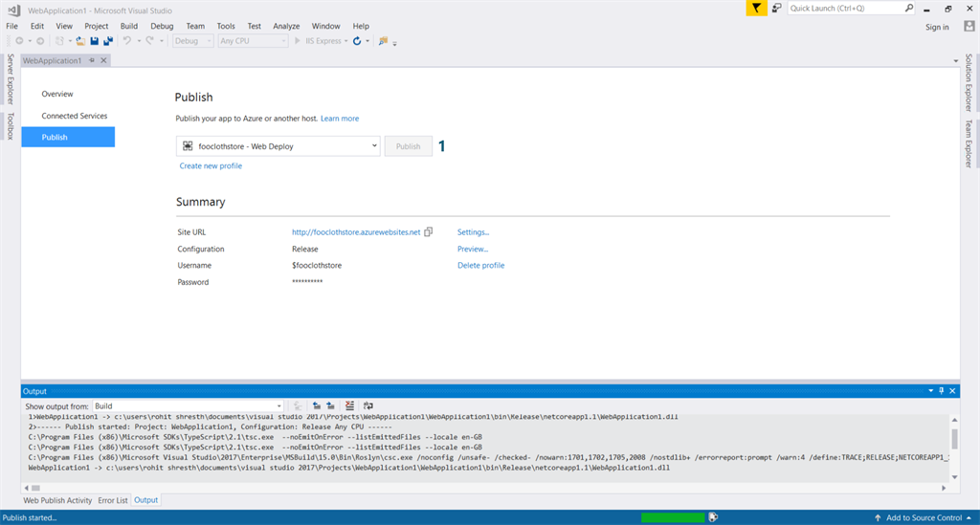The width and height of the screenshot is (980, 525).
Task: Toggle pin on WebApplication1 document tab
Action: point(92,60)
